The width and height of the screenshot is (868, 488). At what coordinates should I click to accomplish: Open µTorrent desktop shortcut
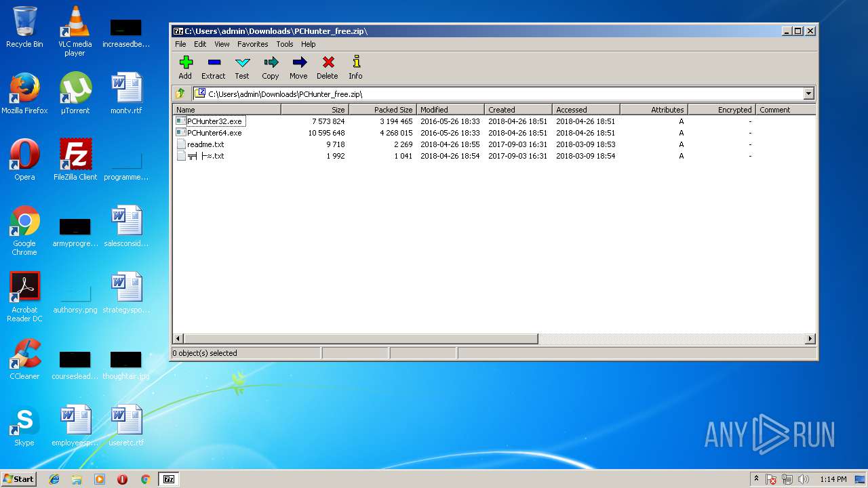[x=75, y=94]
